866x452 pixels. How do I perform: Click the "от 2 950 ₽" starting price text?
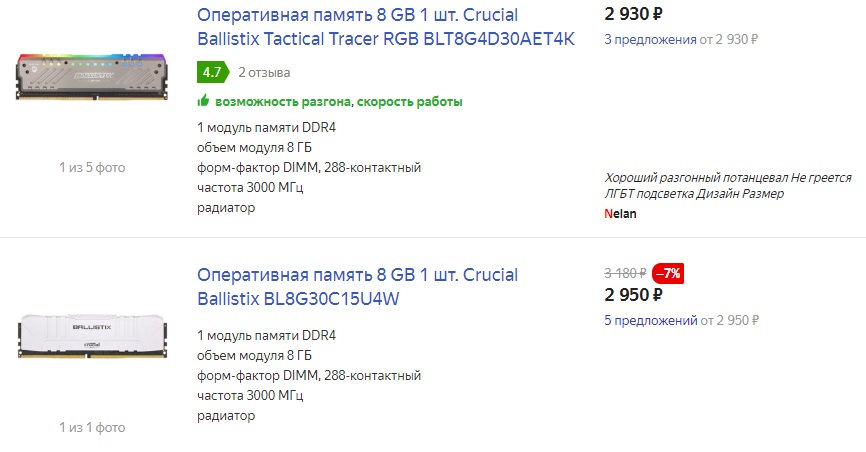[730, 321]
